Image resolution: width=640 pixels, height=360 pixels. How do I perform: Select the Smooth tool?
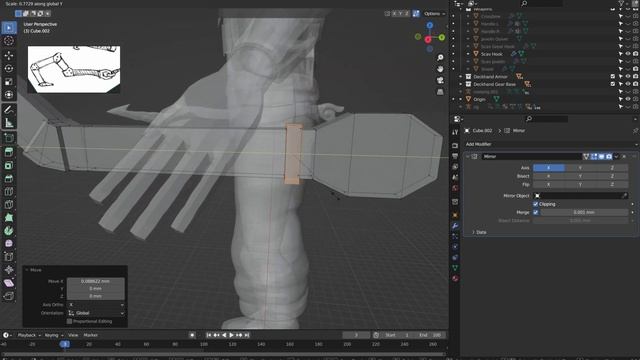tap(9, 244)
